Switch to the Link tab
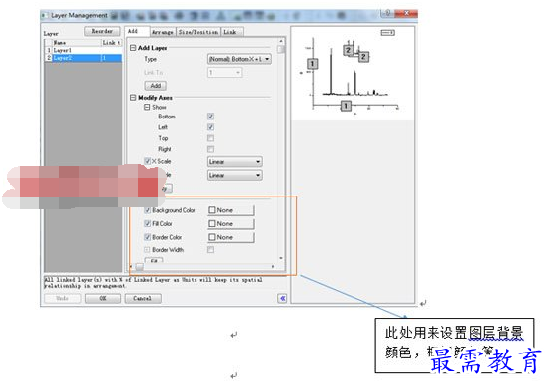550x392 pixels. 231,32
